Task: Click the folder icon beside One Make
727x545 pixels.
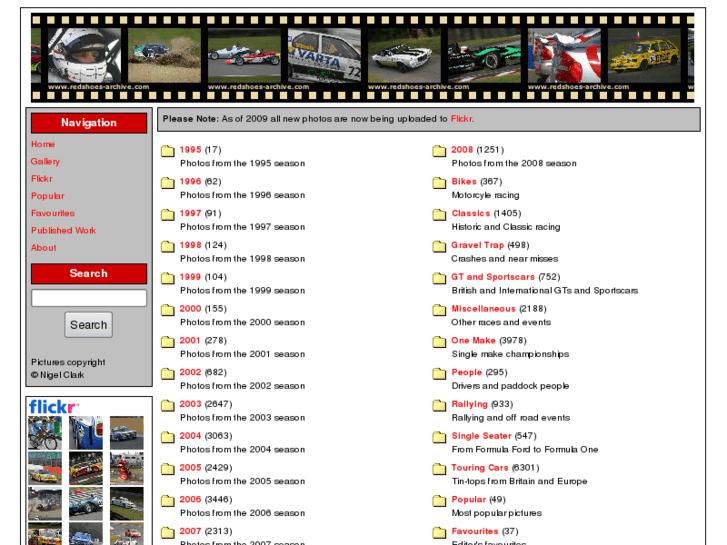Action: 439,342
